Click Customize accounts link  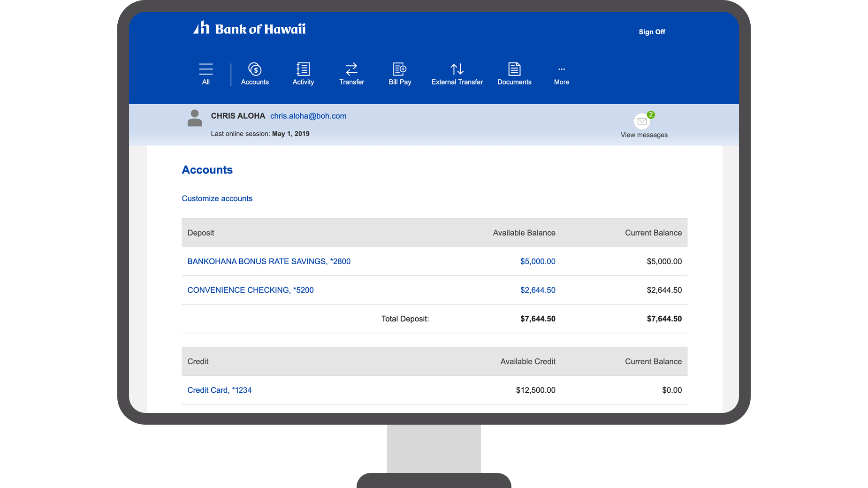[217, 198]
